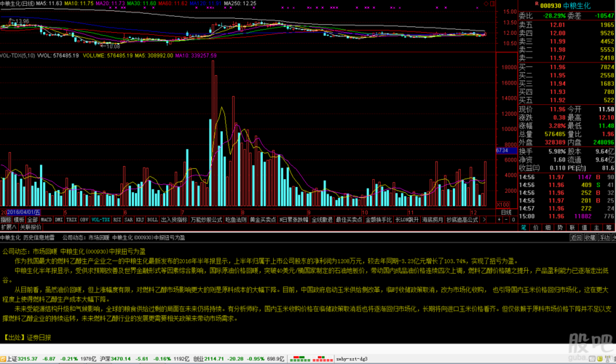The image size is (616, 364).
Task: Open the 抄底追高公式 indicator tab
Action: (462, 220)
